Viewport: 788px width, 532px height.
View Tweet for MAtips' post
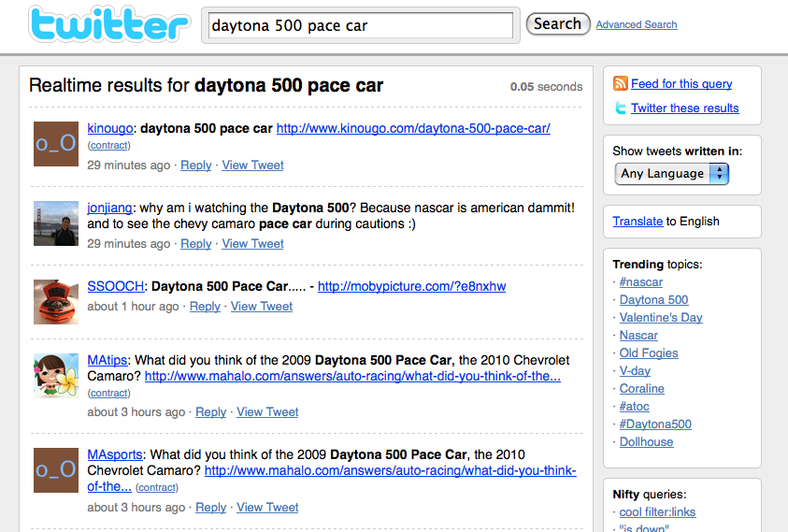coord(267,411)
